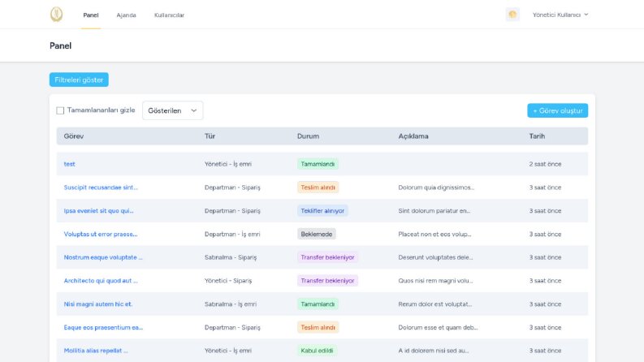The height and width of the screenshot is (362, 644).
Task: Click Satınalma - Sipariş type cell
Action: click(231, 257)
